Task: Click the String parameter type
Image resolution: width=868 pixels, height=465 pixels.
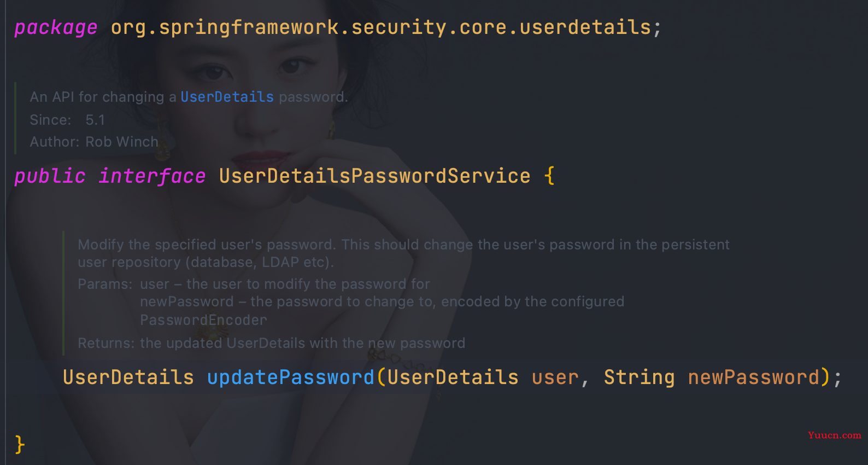Action: pyautogui.click(x=639, y=377)
